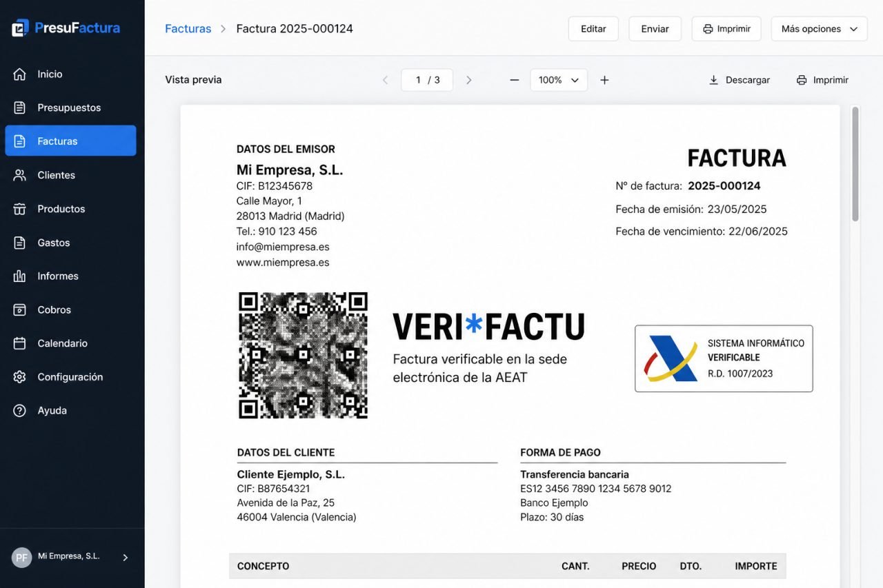Click the page number input field

[427, 80]
